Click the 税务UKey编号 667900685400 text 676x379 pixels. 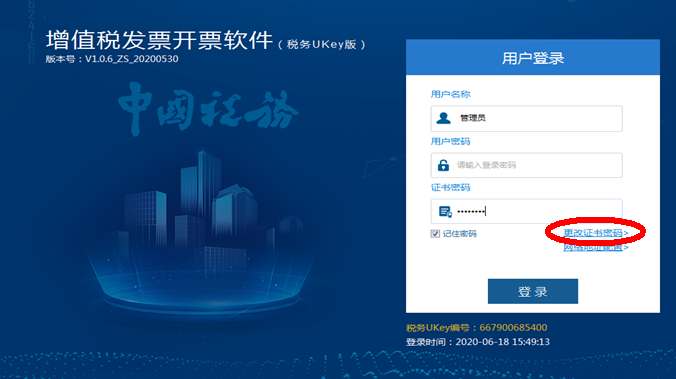[476, 328]
